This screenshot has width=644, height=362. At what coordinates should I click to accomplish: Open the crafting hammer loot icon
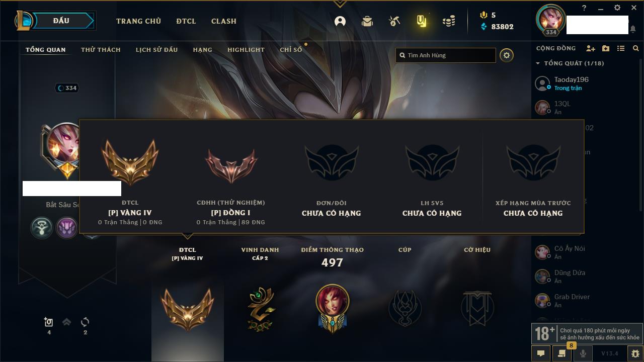tap(394, 21)
